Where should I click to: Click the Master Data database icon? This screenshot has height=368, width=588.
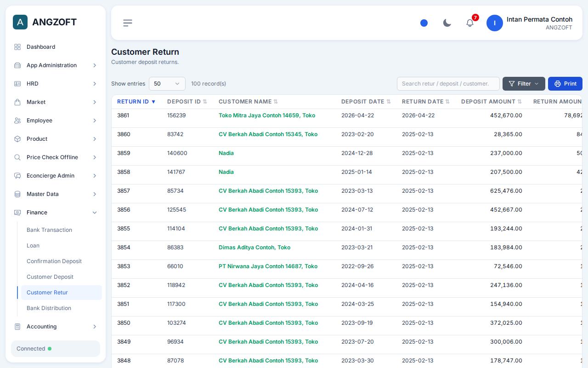pyautogui.click(x=17, y=194)
